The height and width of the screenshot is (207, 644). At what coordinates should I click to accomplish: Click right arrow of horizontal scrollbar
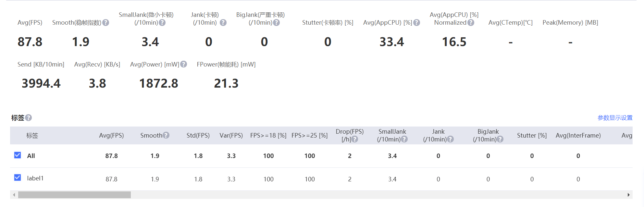(x=628, y=195)
